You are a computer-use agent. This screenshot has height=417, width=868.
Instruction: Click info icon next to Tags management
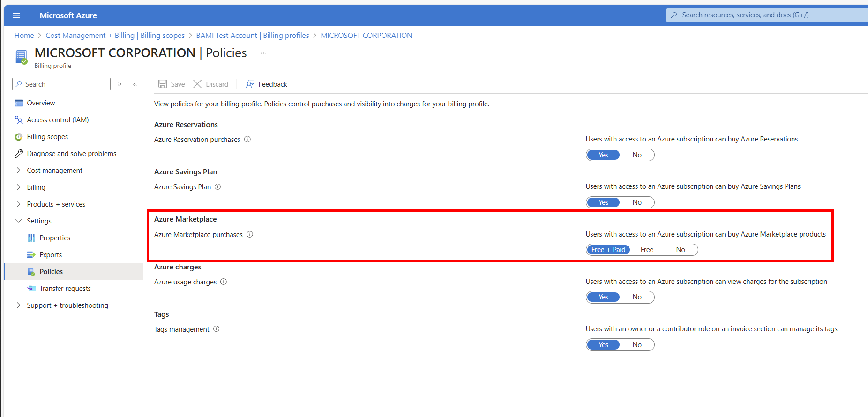click(x=217, y=329)
